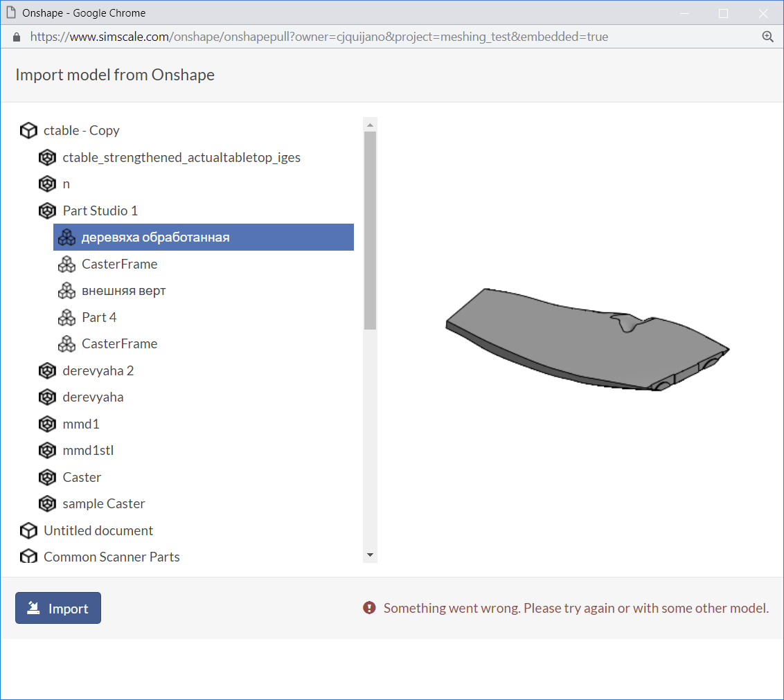Select the sample Caster element
This screenshot has height=700, width=784.
103,503
